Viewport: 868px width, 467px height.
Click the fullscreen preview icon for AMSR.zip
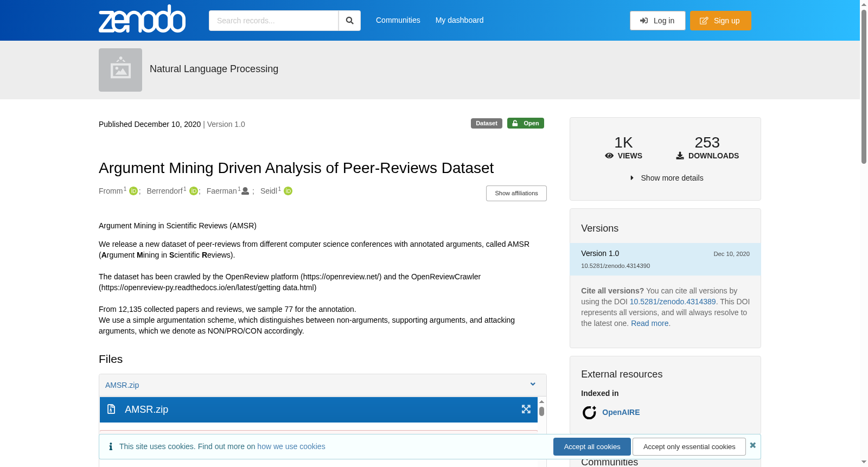[526, 409]
